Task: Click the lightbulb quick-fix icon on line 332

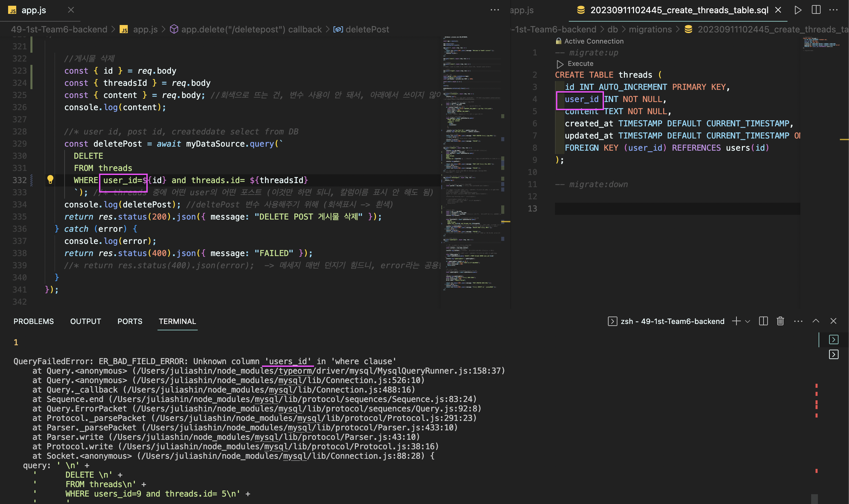Action: coord(50,179)
